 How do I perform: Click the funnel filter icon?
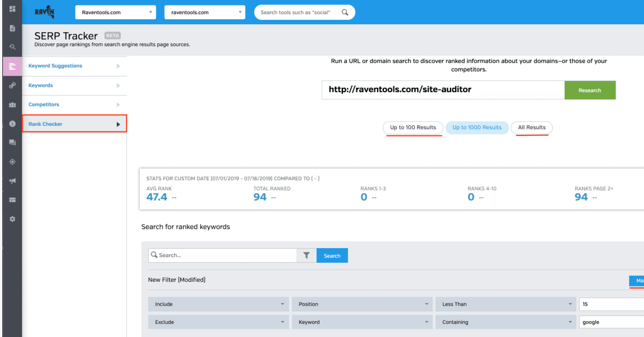point(306,255)
